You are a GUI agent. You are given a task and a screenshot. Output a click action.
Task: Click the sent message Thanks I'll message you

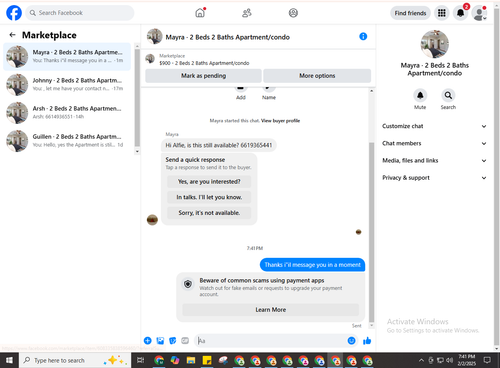click(312, 265)
